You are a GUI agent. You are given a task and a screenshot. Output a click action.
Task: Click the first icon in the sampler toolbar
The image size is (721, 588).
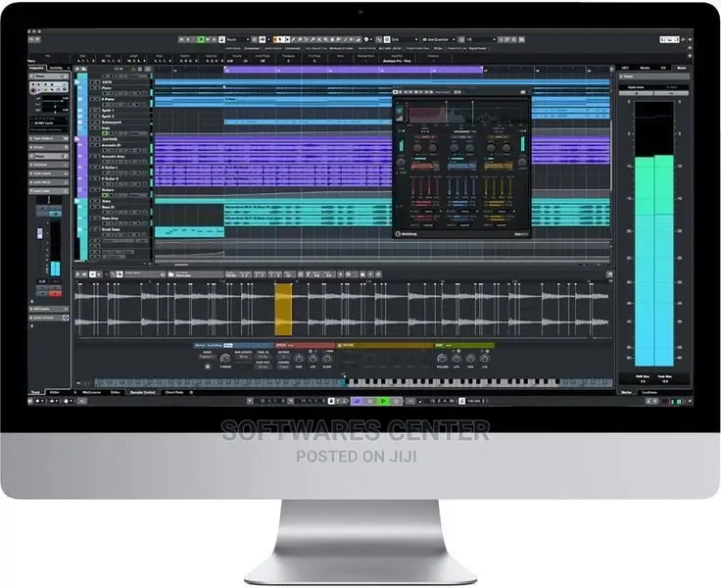[77, 274]
